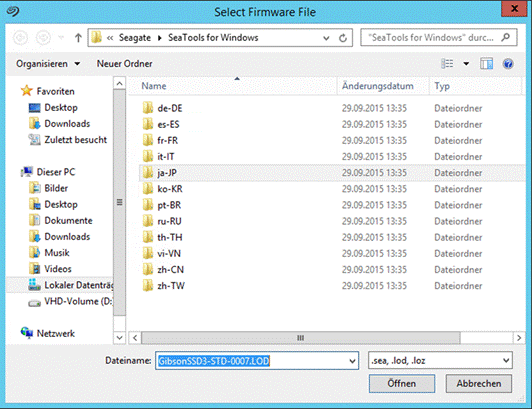532x409 pixels.
Task: Select the it-IT folder icon
Action: coord(148,156)
